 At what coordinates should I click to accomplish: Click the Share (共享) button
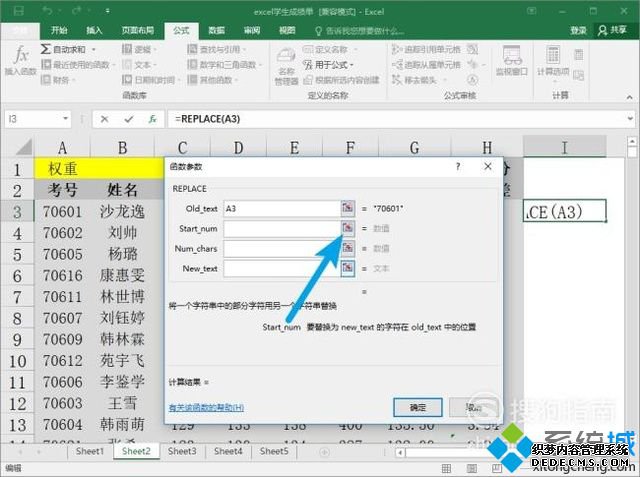pyautogui.click(x=612, y=30)
